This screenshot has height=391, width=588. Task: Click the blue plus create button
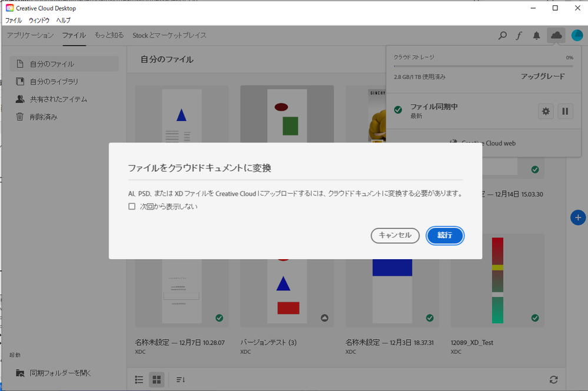(577, 217)
